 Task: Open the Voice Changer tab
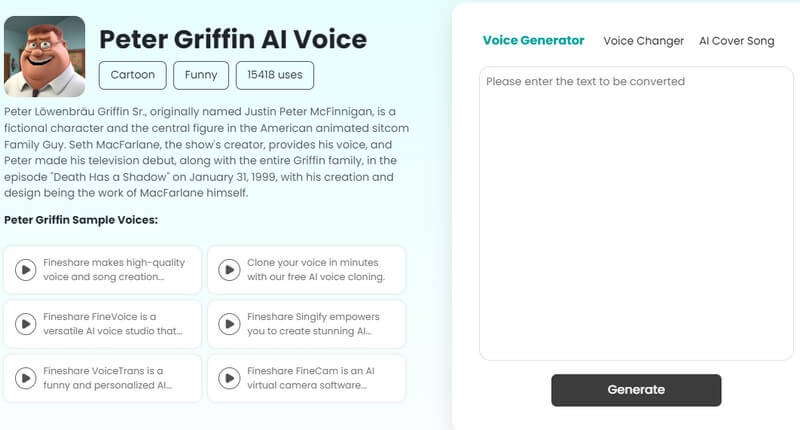pos(643,41)
